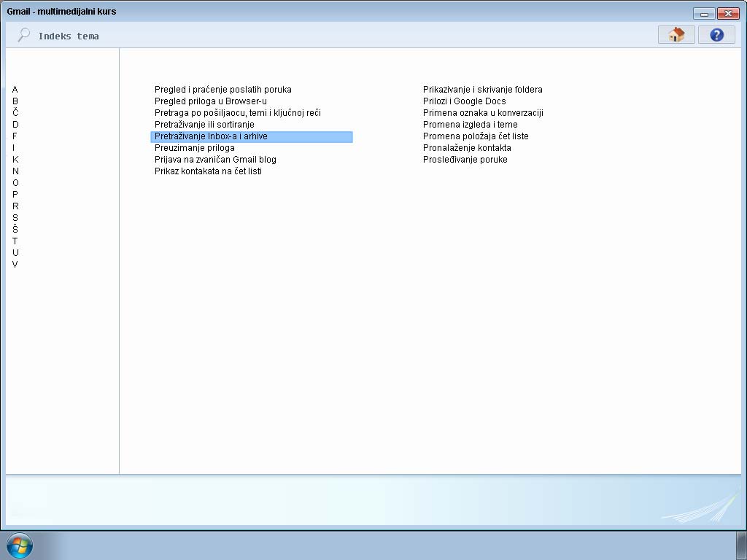
Task: Go to letter V in index
Action: [15, 265]
